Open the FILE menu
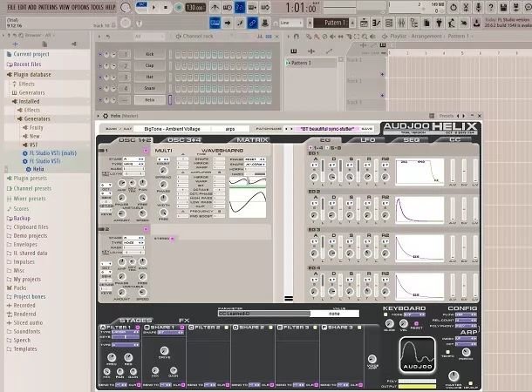This screenshot has height=392, width=532. coord(11,7)
